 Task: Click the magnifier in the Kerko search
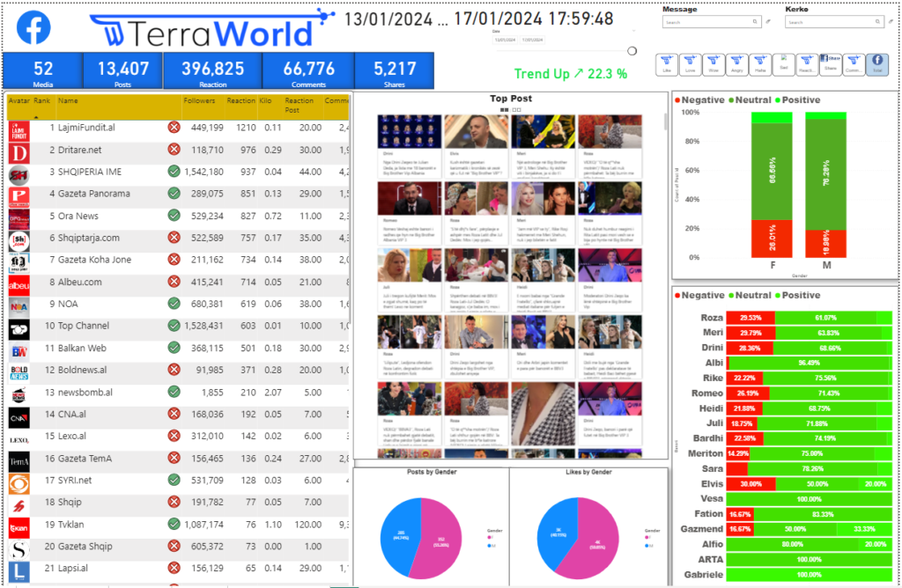coord(877,22)
